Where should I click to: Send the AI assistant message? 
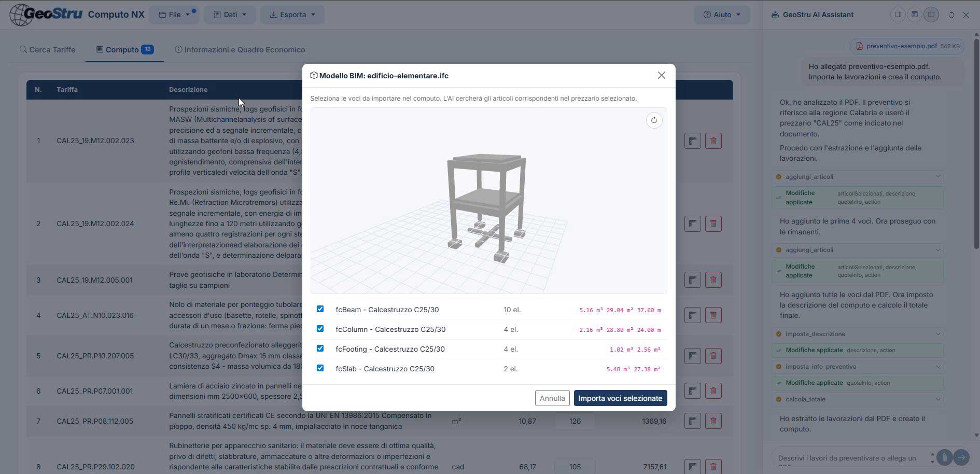coord(961,457)
